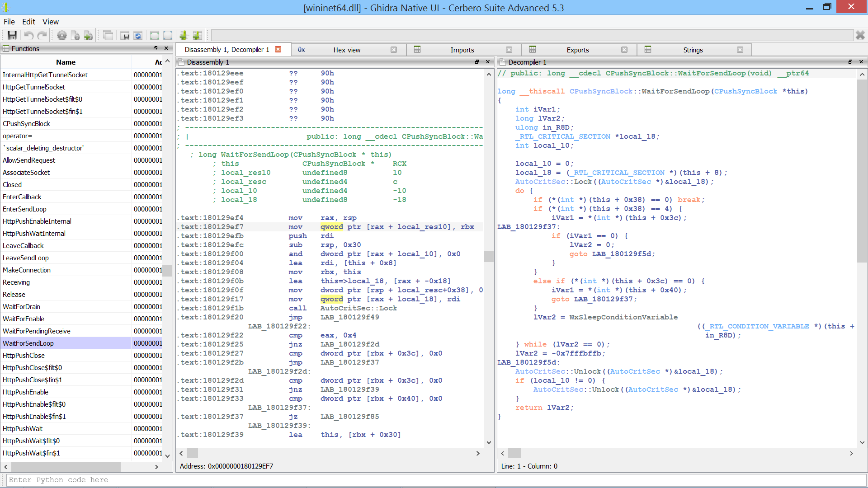Click the Undo arrow in toolbar
Screen dimensions: 868x488
(28, 35)
